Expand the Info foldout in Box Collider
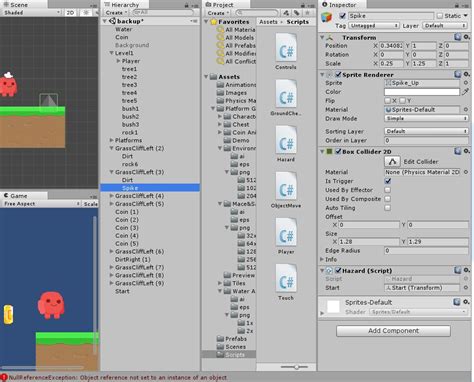This screenshot has width=474, height=382. (322, 259)
